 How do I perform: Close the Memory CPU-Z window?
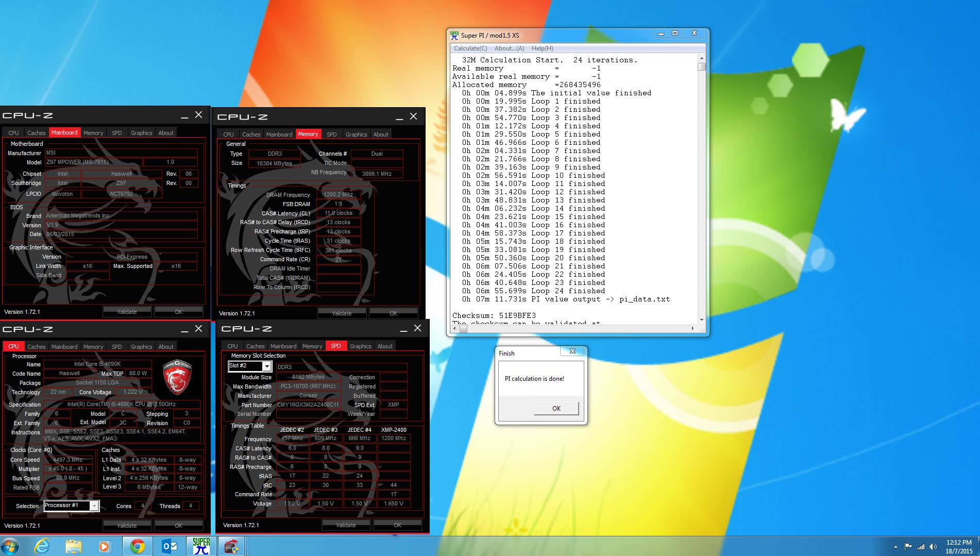pos(413,116)
